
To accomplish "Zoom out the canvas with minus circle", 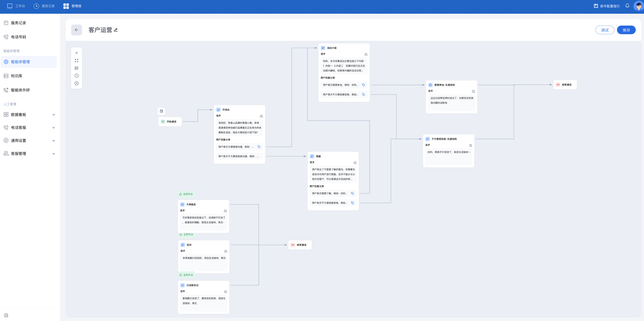I will pyautogui.click(x=76, y=76).
